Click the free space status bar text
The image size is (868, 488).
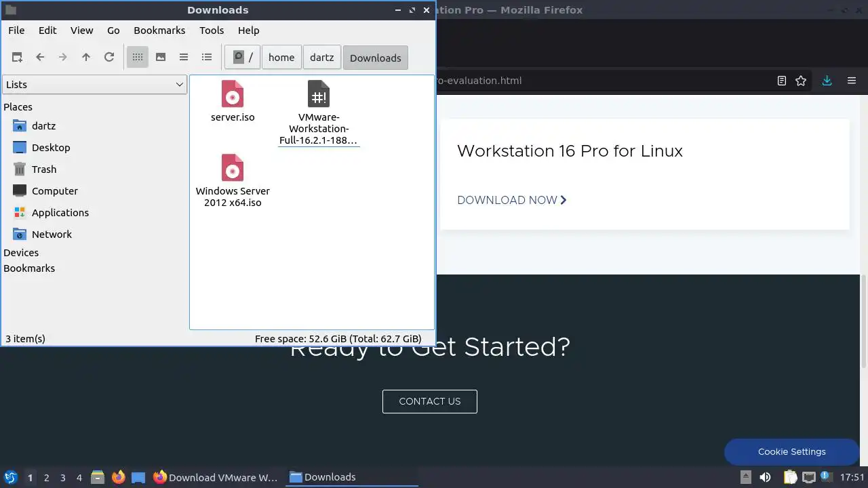(338, 339)
